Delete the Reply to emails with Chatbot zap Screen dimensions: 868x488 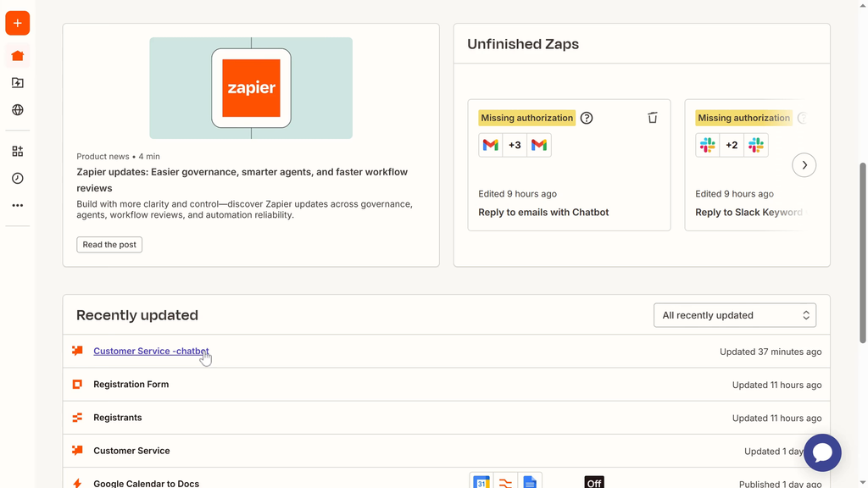pyautogui.click(x=652, y=118)
